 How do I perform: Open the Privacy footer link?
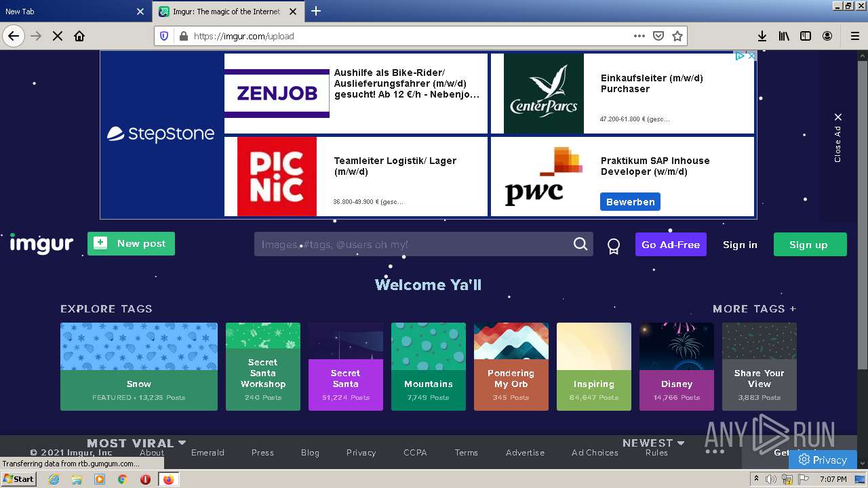coord(361,453)
